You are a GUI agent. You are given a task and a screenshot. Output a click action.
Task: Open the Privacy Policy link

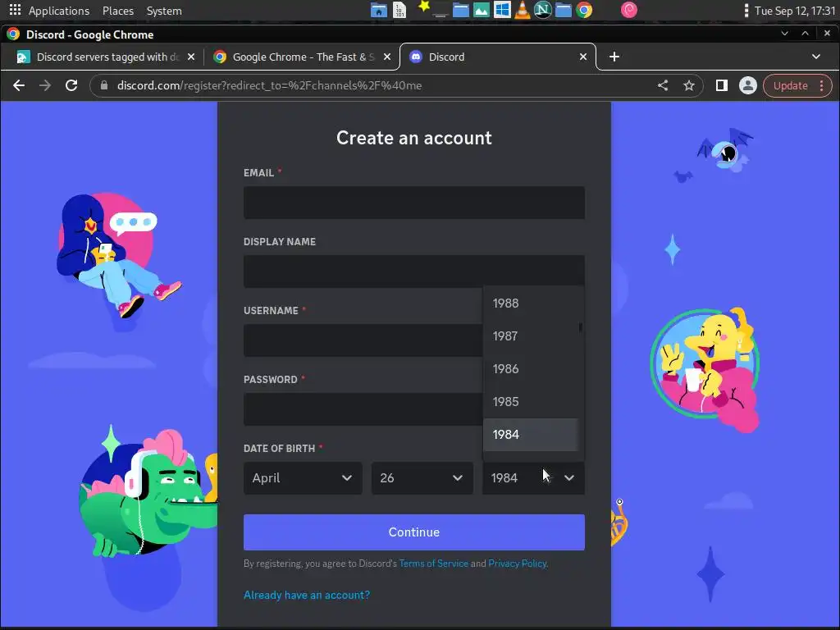[517, 564]
